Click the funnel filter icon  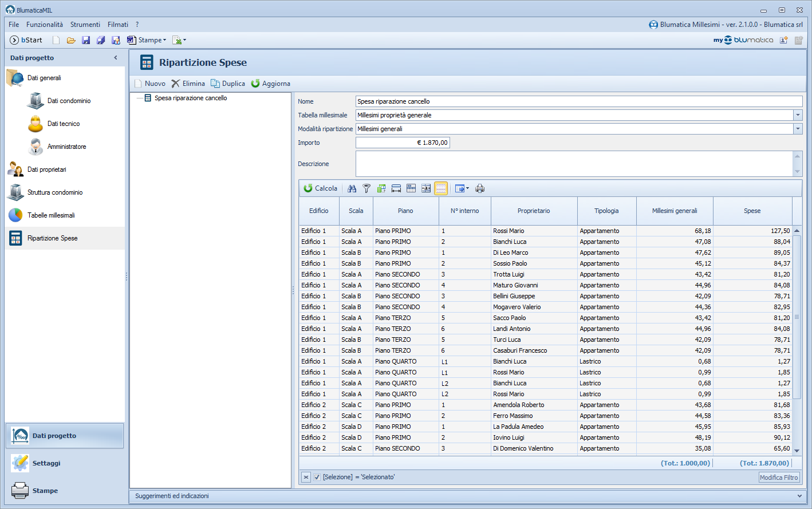[x=366, y=188]
